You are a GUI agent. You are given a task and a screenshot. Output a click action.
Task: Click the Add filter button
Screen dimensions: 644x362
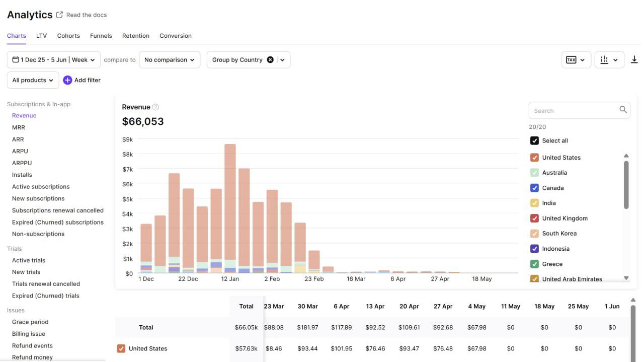[82, 80]
